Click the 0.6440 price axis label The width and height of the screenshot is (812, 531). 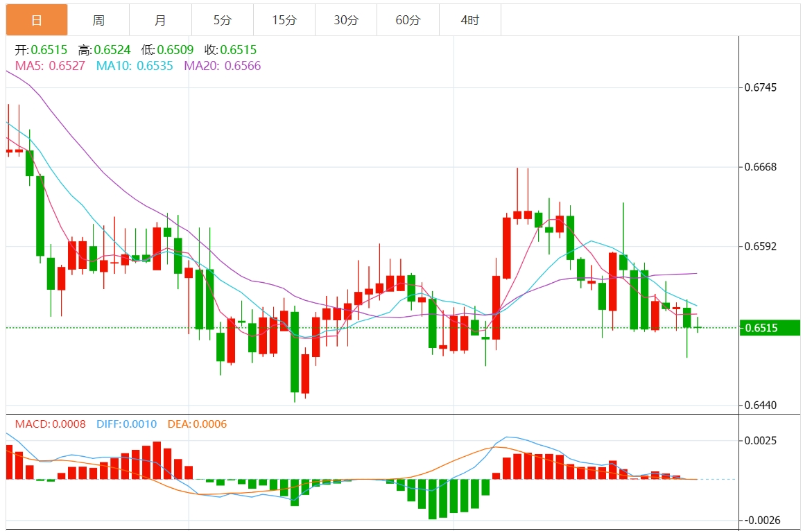click(x=760, y=406)
